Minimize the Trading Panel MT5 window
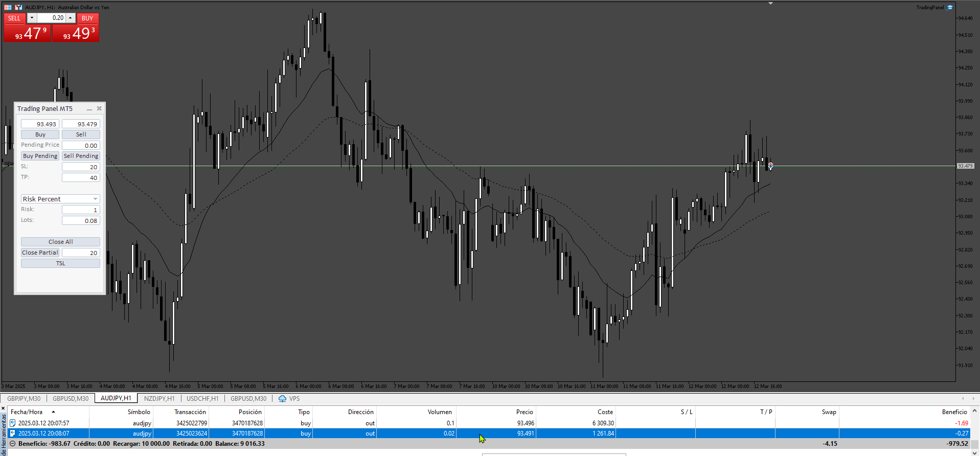 [x=89, y=109]
